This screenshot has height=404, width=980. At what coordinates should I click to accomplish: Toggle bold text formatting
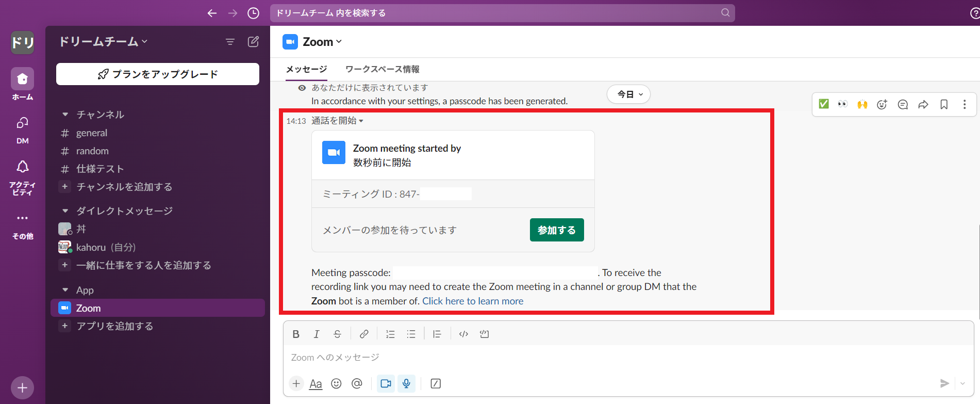point(296,334)
